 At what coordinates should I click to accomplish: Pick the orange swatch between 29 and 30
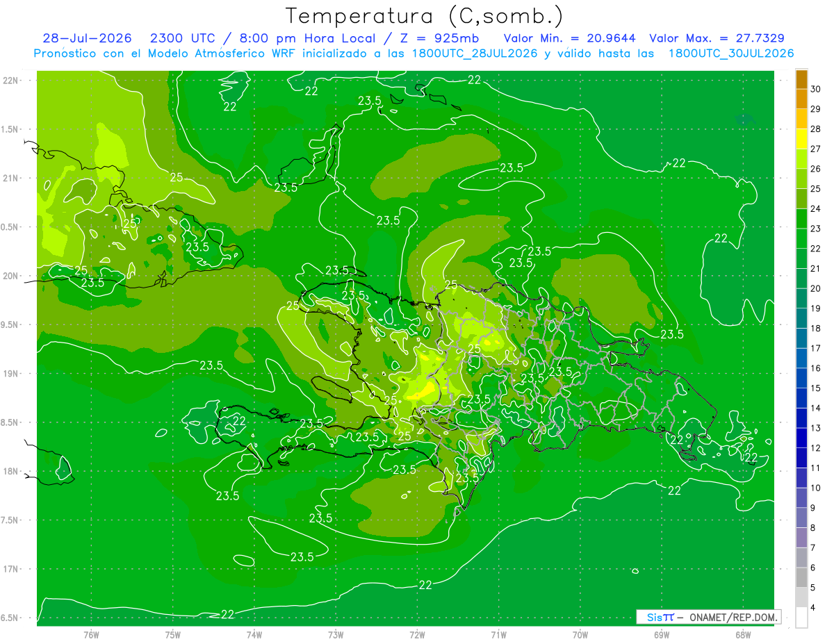point(801,99)
